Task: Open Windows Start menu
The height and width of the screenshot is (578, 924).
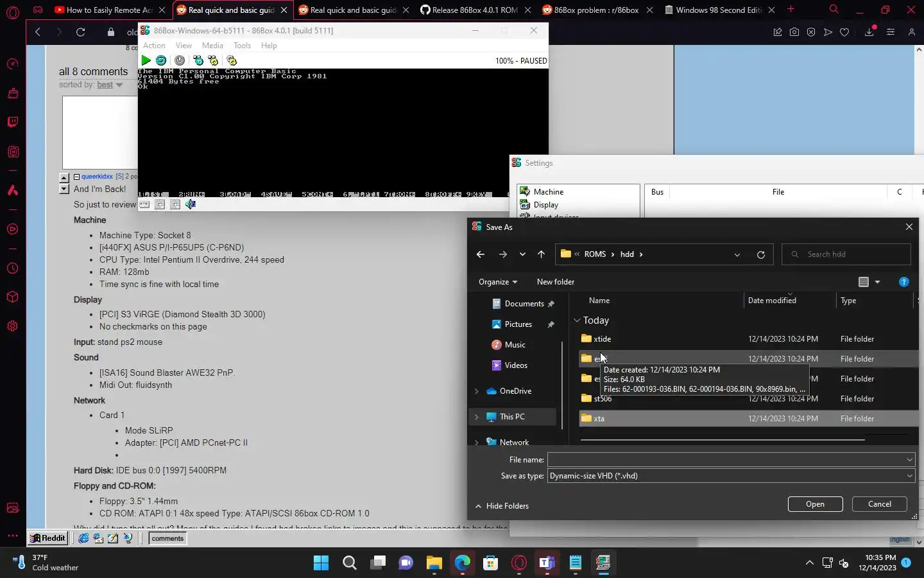Action: [x=321, y=563]
